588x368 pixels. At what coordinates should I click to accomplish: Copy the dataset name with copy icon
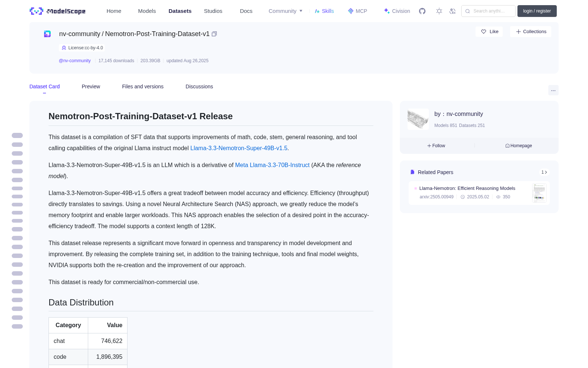tap(214, 34)
